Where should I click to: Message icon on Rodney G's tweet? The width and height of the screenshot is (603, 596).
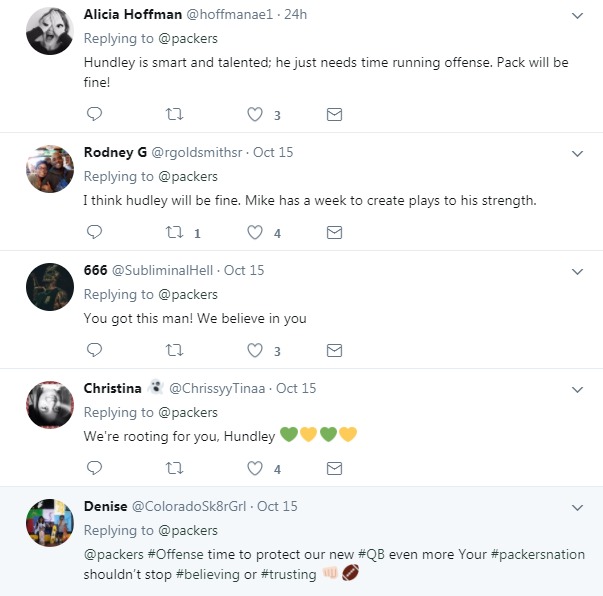pos(335,232)
